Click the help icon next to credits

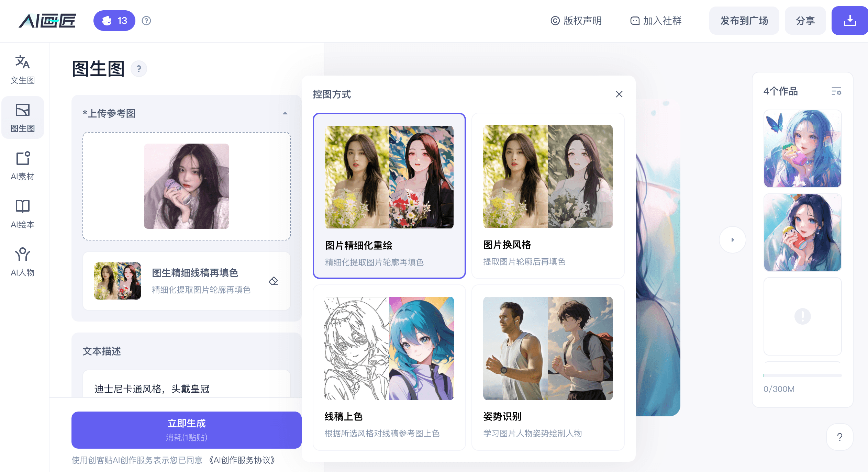146,21
